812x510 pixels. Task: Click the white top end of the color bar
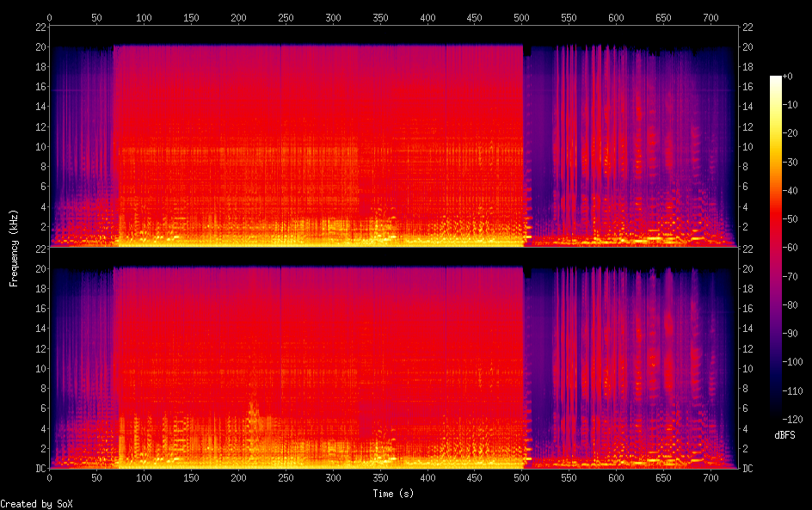point(776,79)
